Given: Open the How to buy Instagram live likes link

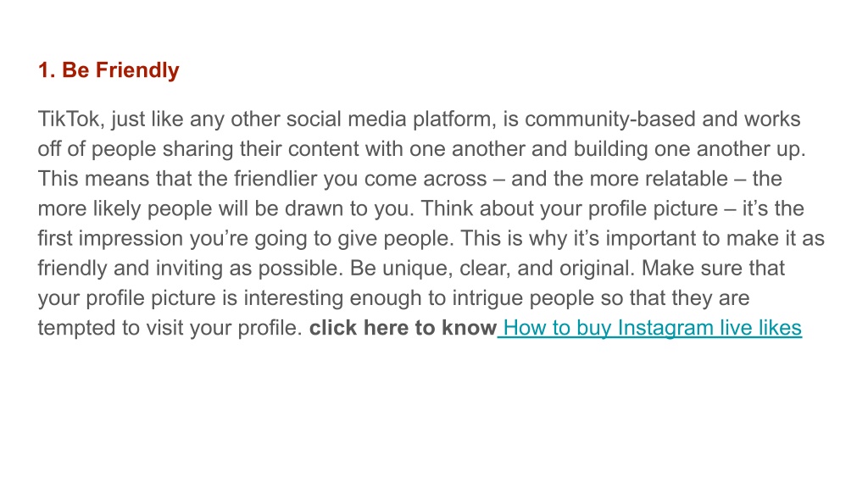Looking at the screenshot, I should (652, 328).
